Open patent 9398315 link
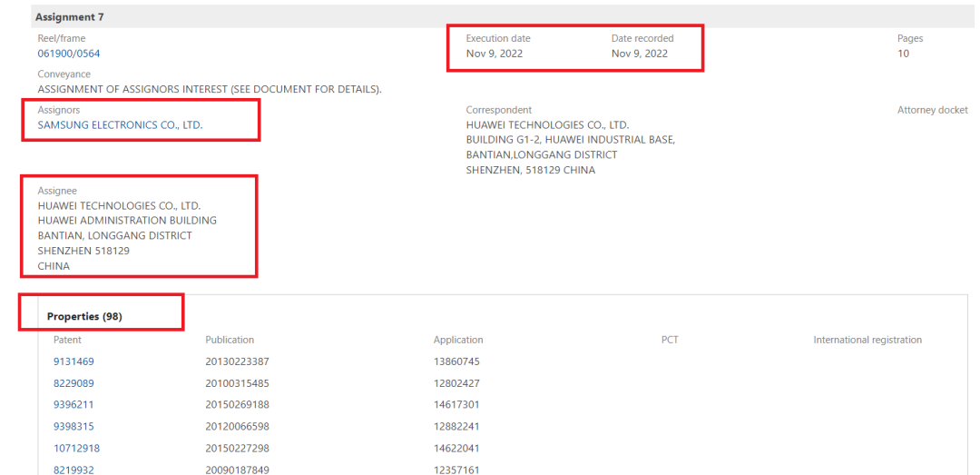The image size is (980, 475). (x=73, y=427)
